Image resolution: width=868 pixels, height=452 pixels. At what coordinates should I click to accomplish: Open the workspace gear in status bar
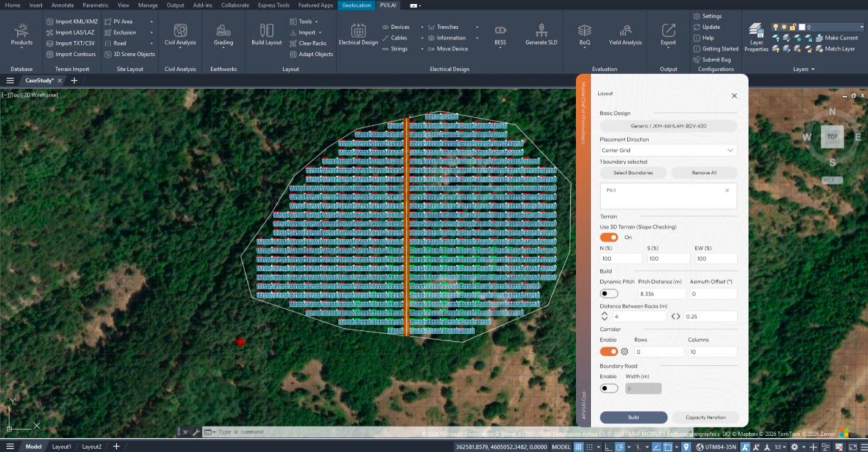[x=794, y=447]
